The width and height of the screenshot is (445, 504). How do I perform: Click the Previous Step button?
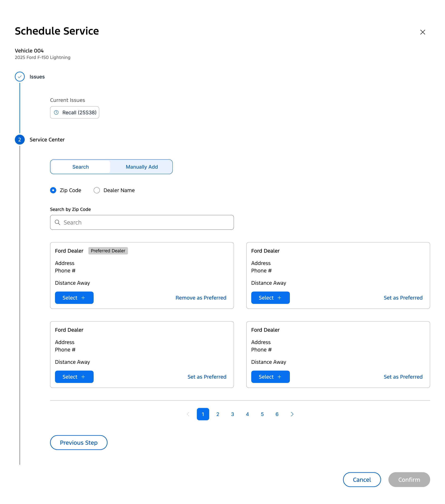click(x=78, y=443)
